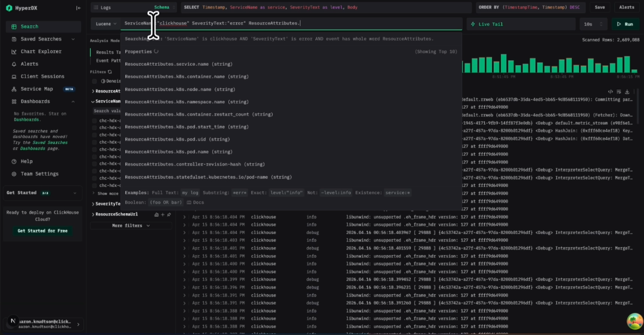Click the Help question-mark icon
The width and height of the screenshot is (644, 335).
(14, 161)
